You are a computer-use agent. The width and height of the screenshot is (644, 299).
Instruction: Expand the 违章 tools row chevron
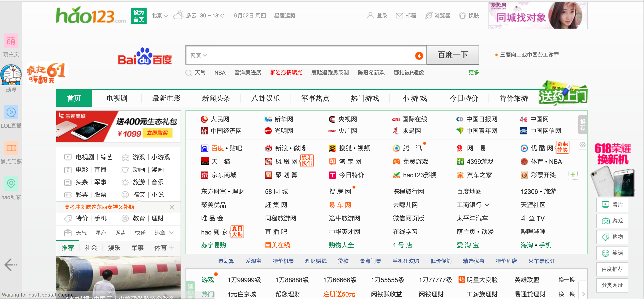(171, 232)
